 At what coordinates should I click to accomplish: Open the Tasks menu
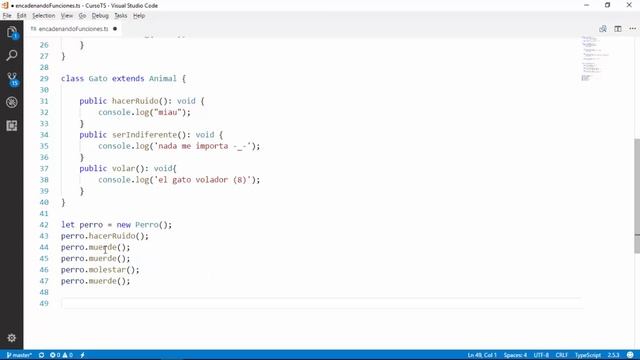120,16
